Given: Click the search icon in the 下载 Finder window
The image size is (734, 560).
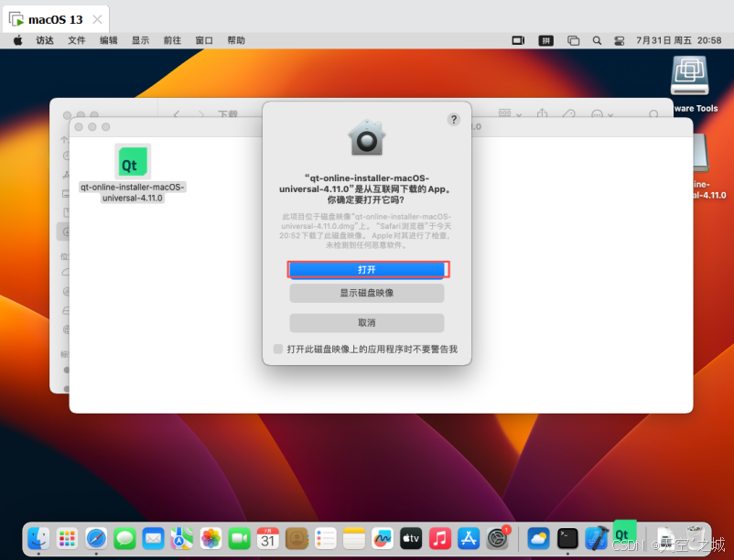Looking at the screenshot, I should click(653, 114).
